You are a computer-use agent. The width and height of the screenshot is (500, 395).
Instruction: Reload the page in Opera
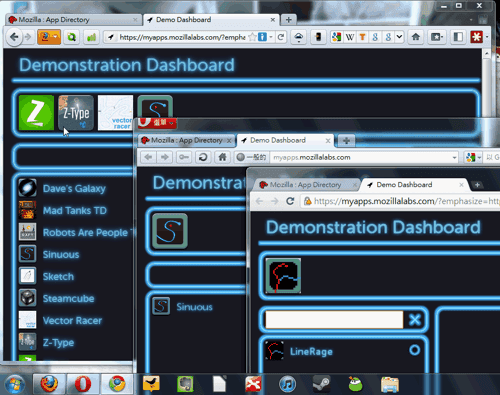[x=203, y=157]
